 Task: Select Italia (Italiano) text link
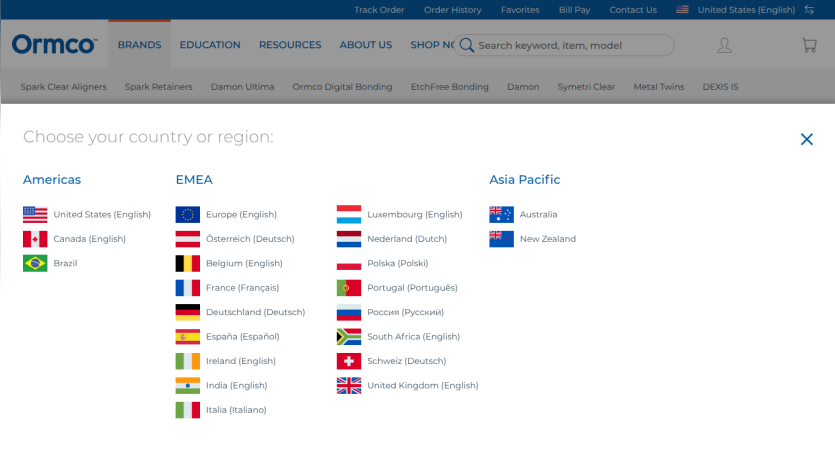[x=236, y=410]
